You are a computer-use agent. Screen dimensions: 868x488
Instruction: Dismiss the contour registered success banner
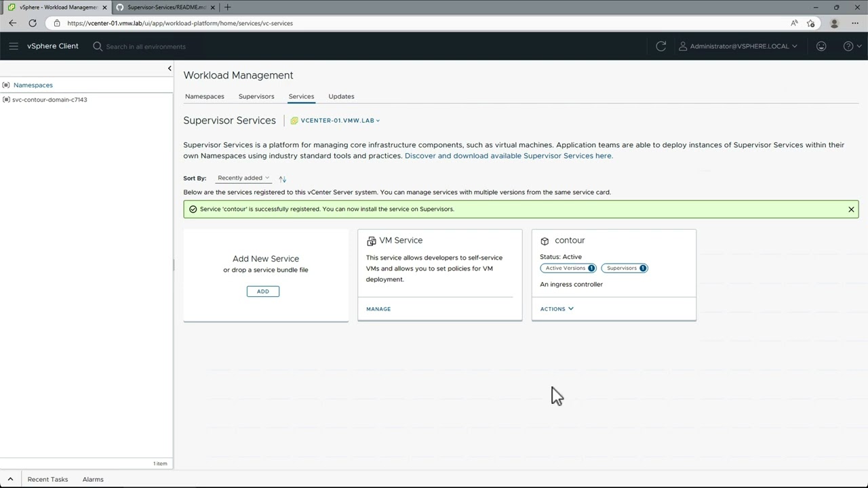click(x=851, y=209)
